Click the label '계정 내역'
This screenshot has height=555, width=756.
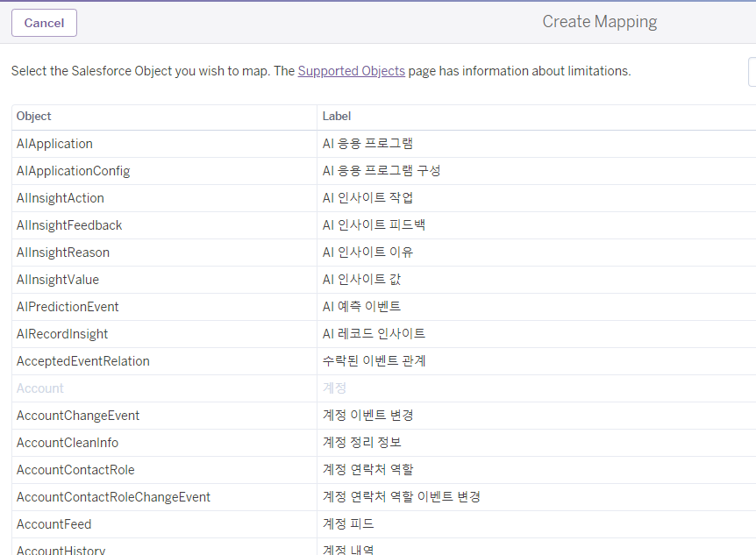coord(348,550)
